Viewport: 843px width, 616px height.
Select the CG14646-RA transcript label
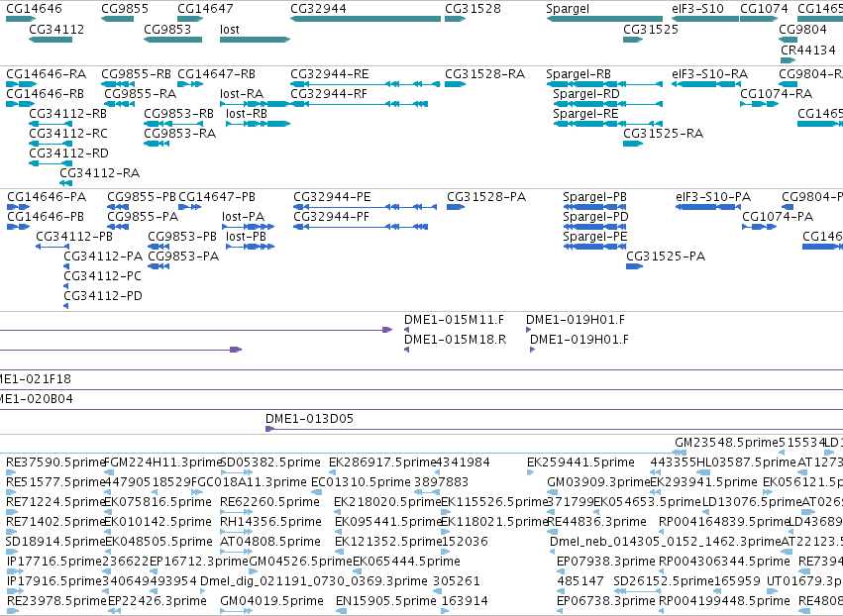point(47,73)
